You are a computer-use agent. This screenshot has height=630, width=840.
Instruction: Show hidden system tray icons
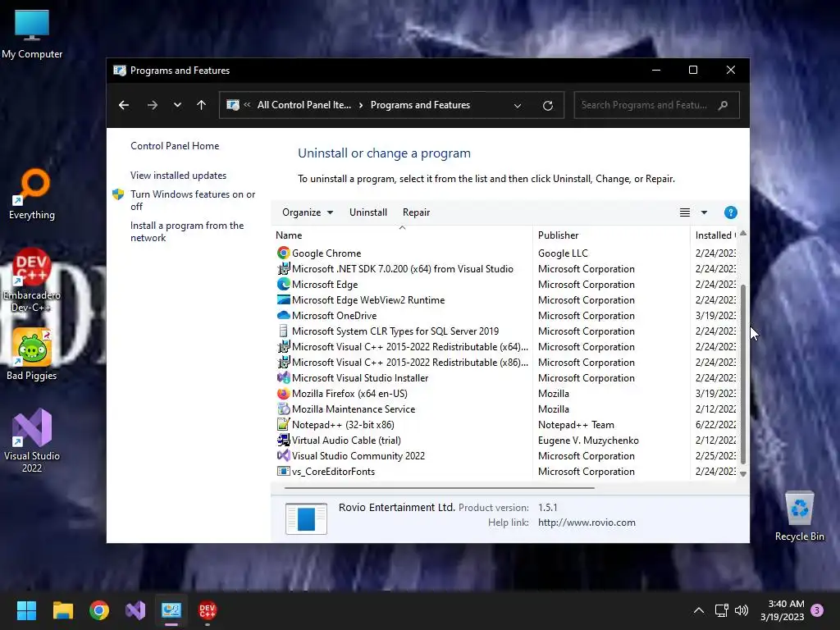pyautogui.click(x=699, y=610)
